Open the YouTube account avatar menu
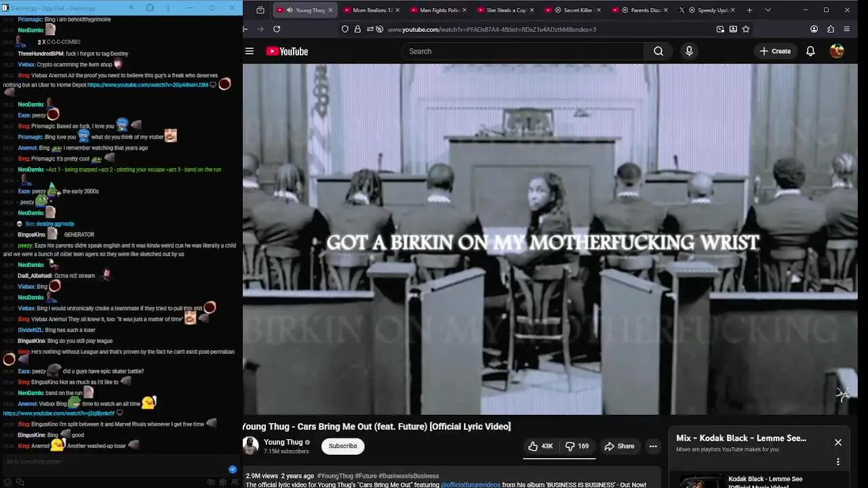The image size is (868, 488). click(x=837, y=52)
